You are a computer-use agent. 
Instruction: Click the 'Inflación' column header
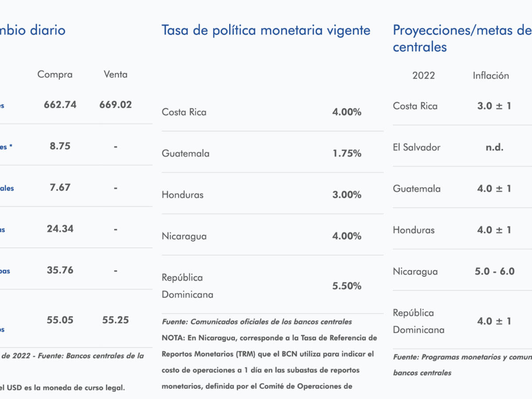coord(491,75)
